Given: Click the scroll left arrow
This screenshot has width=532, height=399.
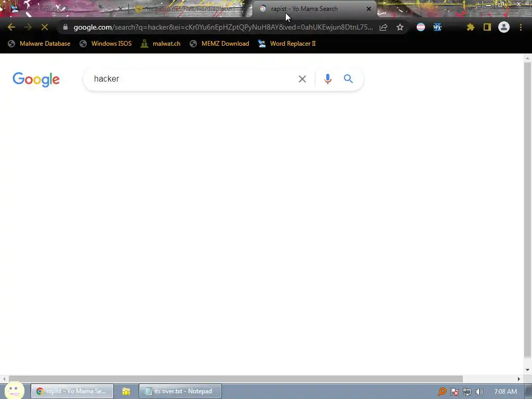Looking at the screenshot, I should click(x=4, y=379).
